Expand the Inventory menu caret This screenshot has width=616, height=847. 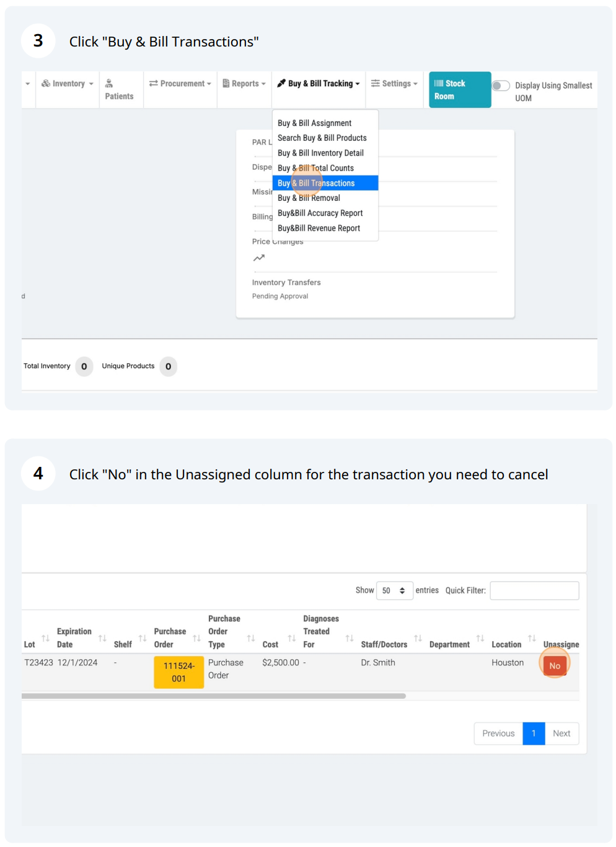click(x=91, y=84)
